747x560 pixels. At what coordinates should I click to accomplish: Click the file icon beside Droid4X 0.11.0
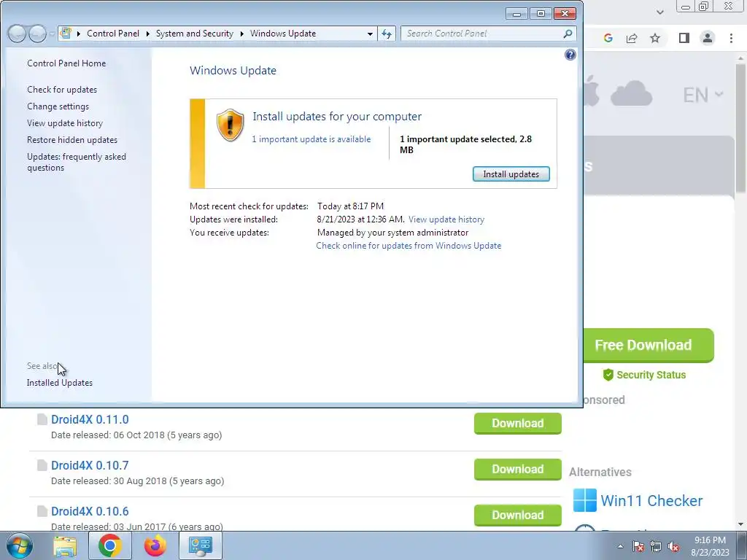click(42, 419)
